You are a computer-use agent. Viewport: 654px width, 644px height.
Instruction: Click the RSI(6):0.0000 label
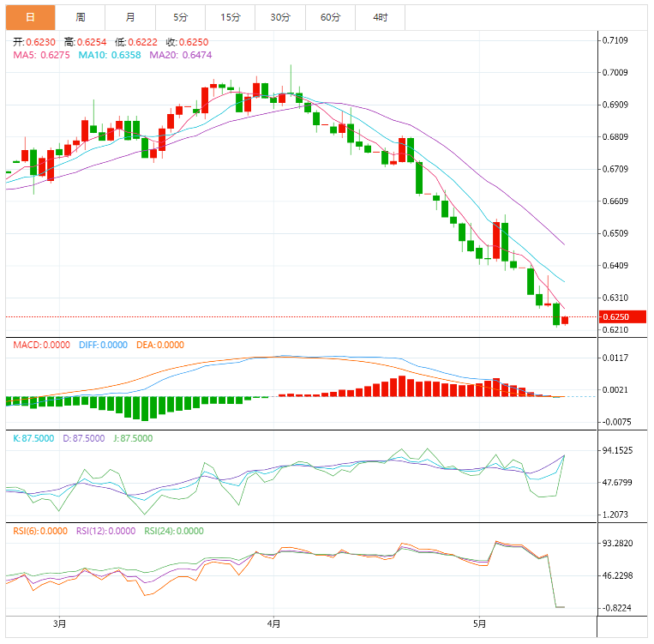tap(40, 532)
